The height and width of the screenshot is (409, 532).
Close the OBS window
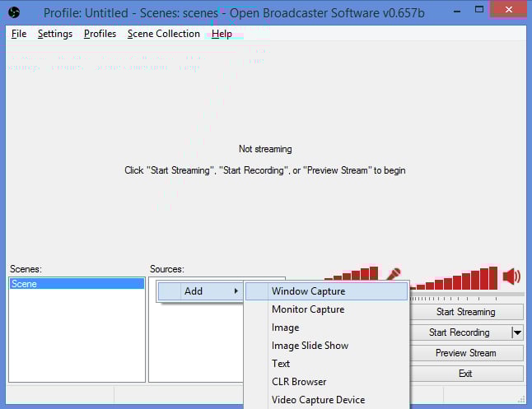[508, 10]
